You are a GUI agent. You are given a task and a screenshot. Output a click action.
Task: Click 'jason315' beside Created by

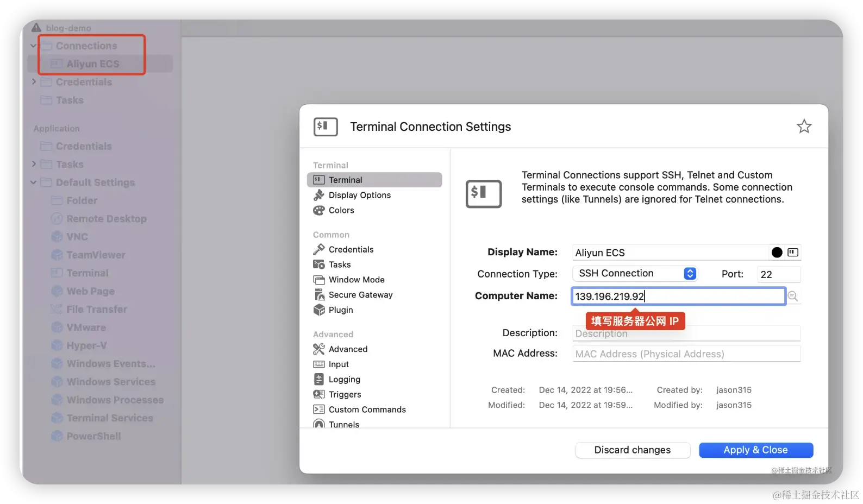coord(734,390)
